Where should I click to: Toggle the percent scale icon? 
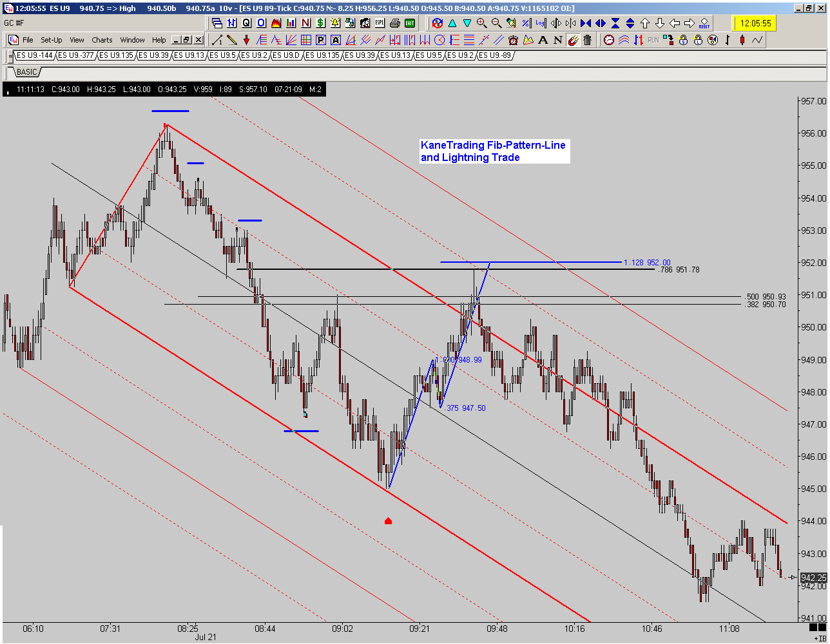click(x=526, y=23)
